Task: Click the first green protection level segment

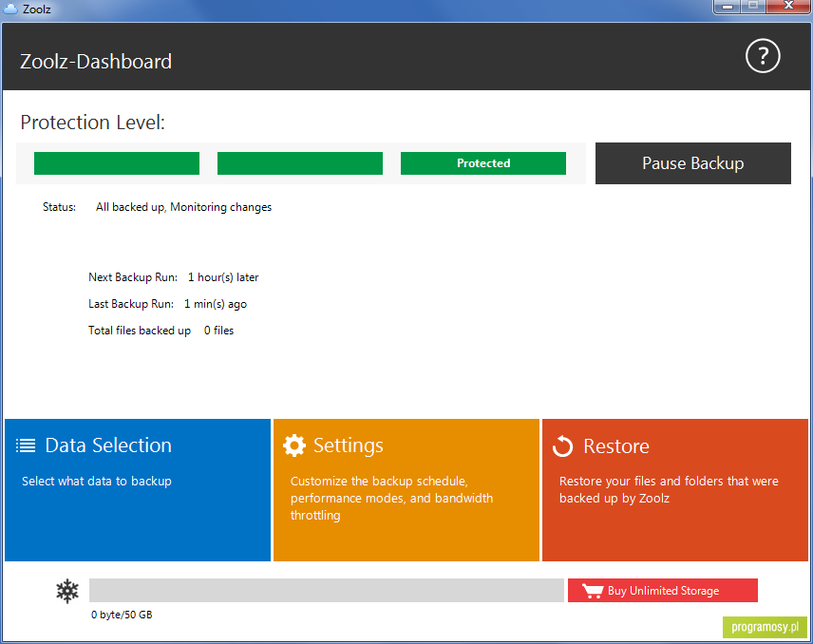Action: 117,163
